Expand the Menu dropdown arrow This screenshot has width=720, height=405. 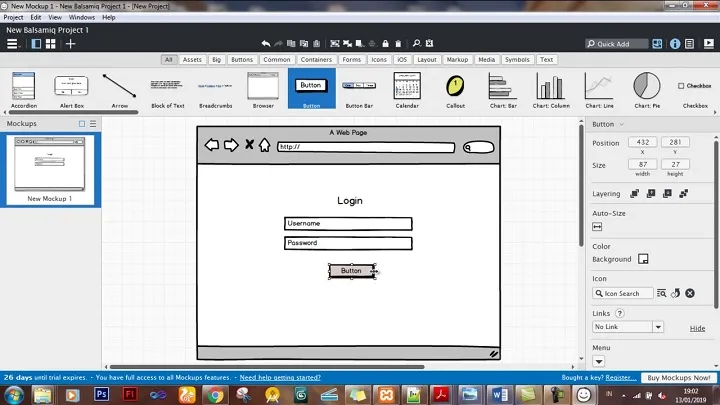[599, 361]
